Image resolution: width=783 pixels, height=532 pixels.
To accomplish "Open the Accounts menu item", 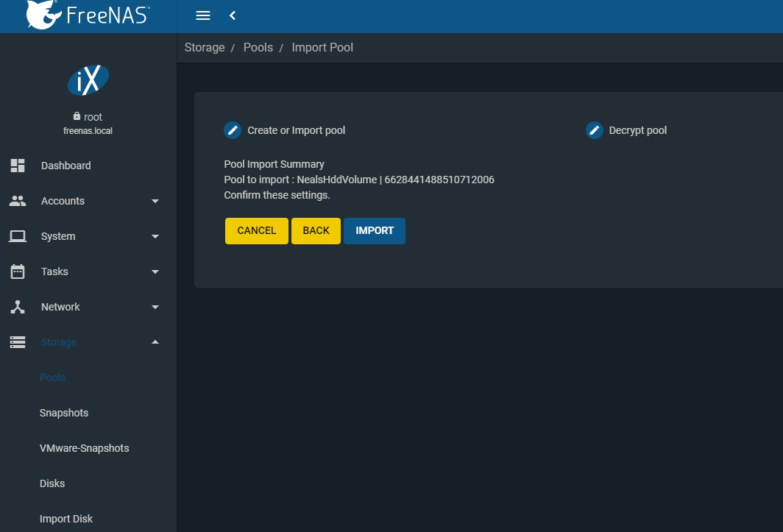I will [88, 201].
